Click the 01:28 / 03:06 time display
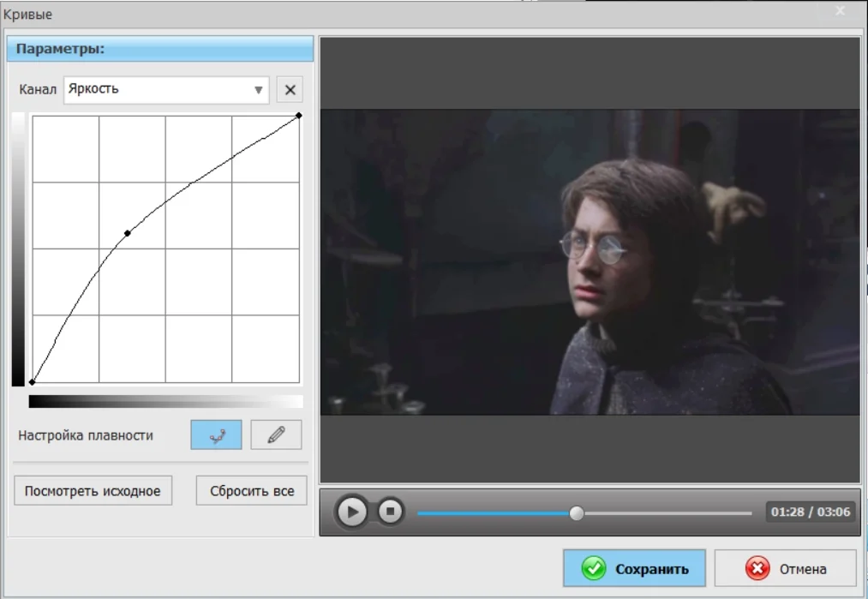This screenshot has width=868, height=599. pos(810,512)
